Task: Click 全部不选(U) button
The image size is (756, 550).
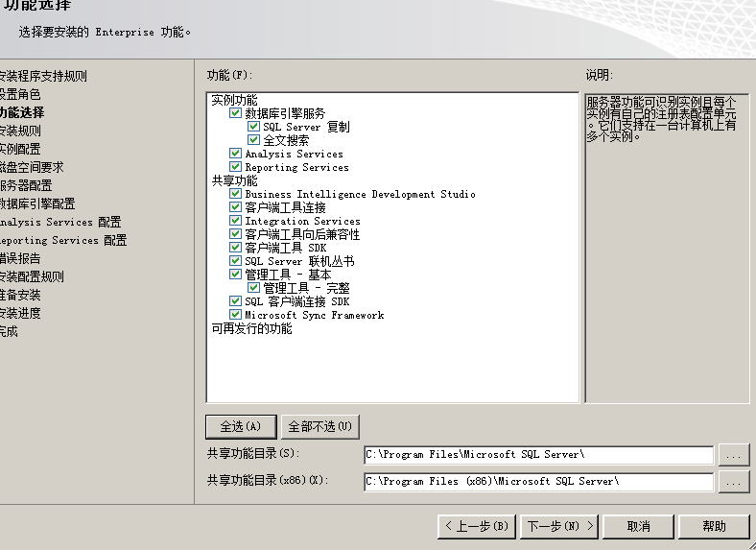Action: point(320,427)
